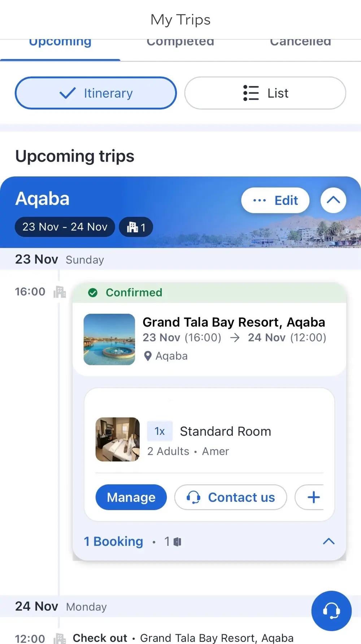Tap the room icon next to 1 Booking
This screenshot has height=644, width=361.
[x=177, y=542]
